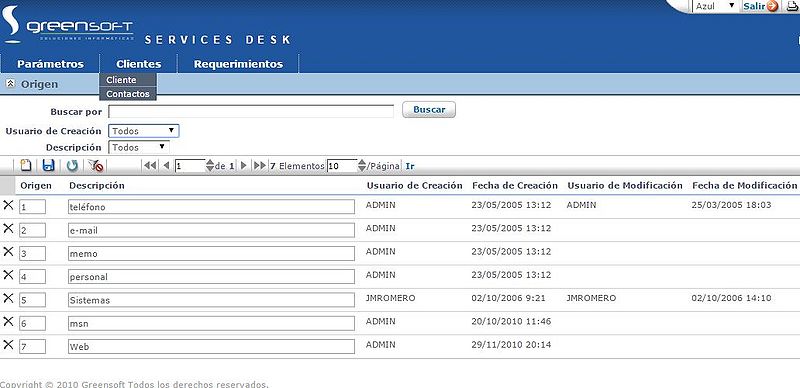Go to last page arrow icon
Screen dimensions: 800x388
pos(260,165)
